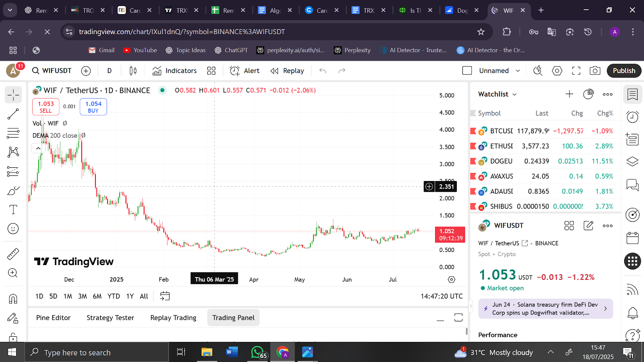Image resolution: width=644 pixels, height=362 pixels.
Task: Open the go-to-date calendar icon
Action: [165, 296]
